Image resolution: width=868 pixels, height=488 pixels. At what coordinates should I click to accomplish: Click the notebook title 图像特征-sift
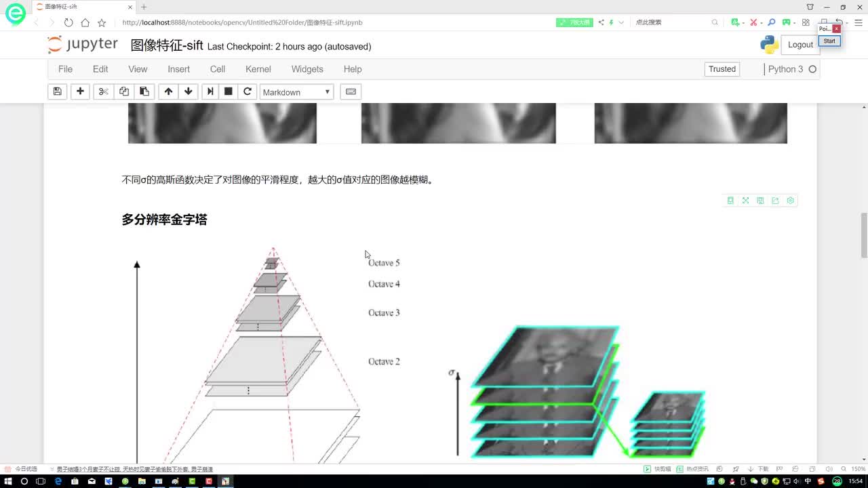coord(167,45)
